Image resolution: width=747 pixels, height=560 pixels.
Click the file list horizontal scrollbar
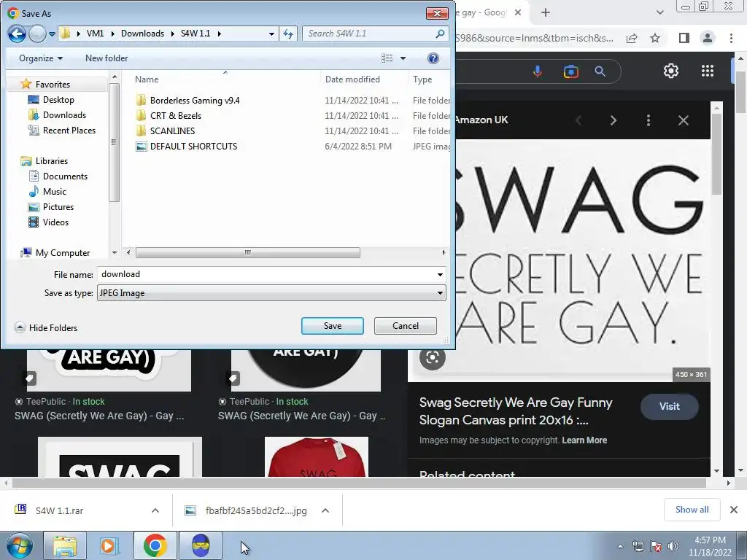click(248, 252)
